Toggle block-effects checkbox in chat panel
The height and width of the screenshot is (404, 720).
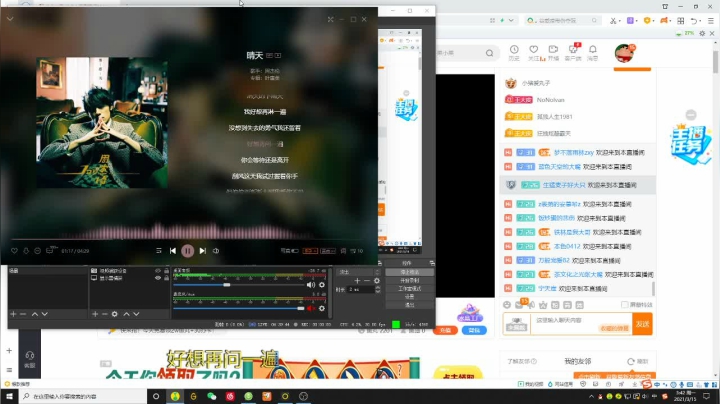pos(624,305)
